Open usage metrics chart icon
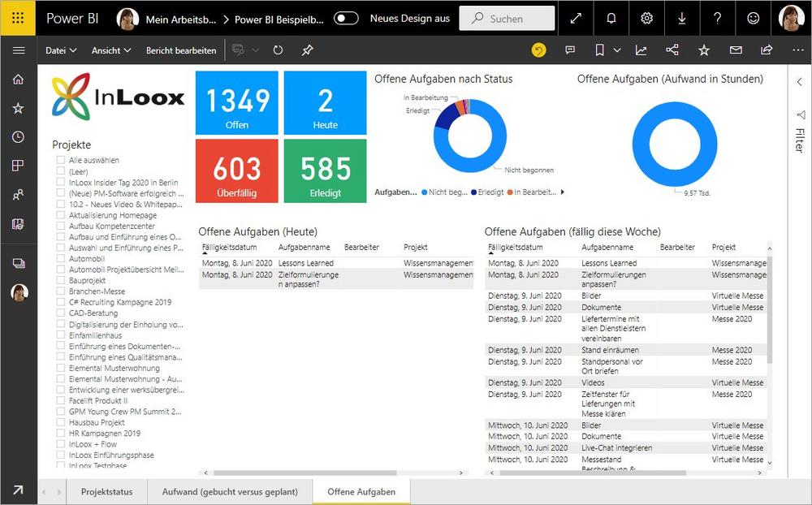The image size is (812, 505). [x=641, y=50]
